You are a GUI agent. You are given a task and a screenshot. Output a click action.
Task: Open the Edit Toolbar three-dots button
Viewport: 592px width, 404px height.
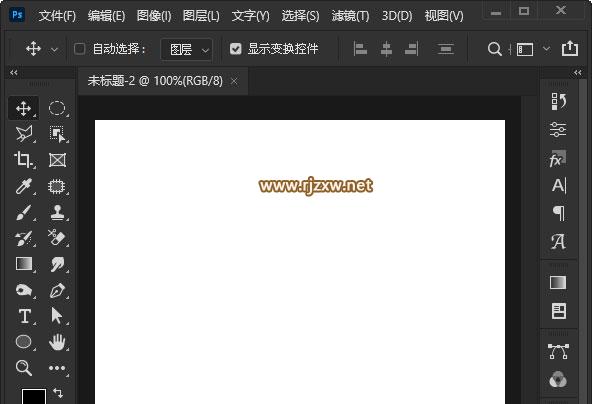tap(57, 368)
